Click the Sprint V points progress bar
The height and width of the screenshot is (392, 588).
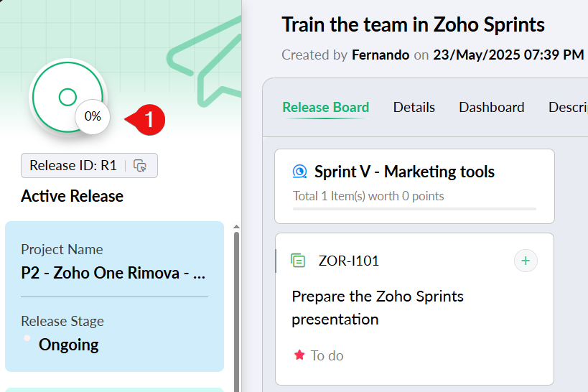[414, 209]
